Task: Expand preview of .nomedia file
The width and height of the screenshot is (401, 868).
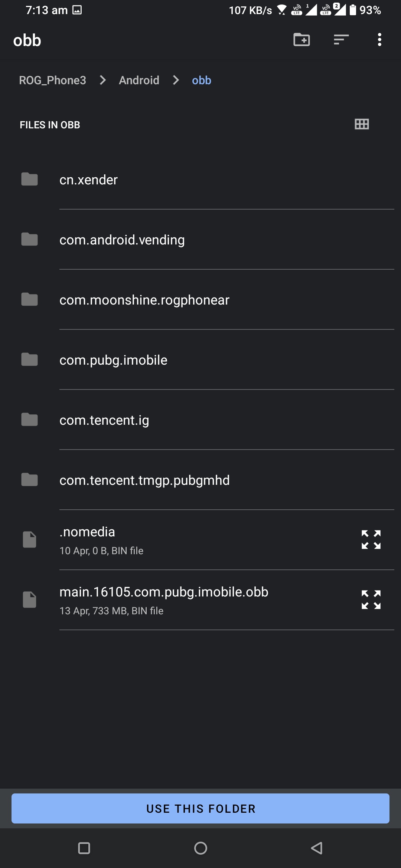Action: coord(371,540)
